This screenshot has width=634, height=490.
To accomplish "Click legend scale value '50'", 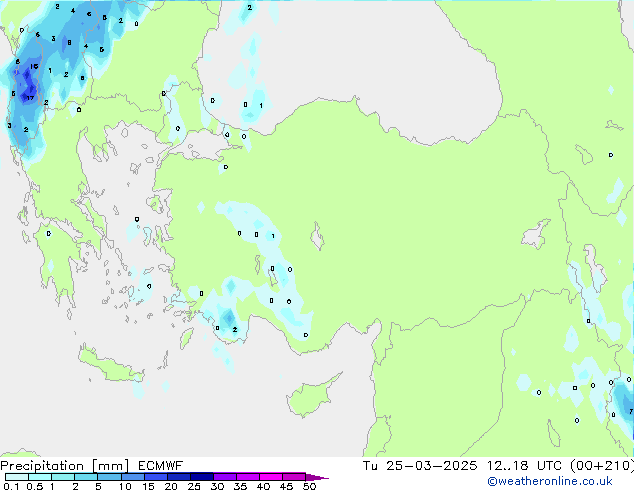I will (x=310, y=486).
